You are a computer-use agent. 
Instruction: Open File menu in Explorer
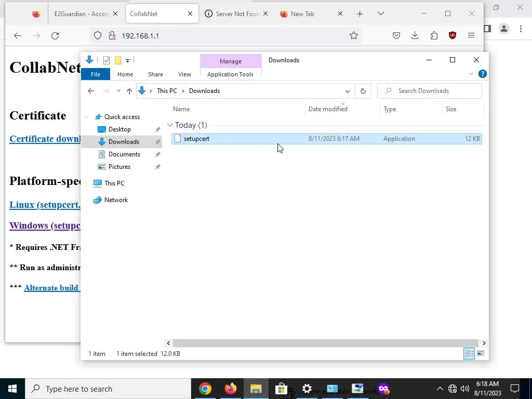tap(96, 74)
